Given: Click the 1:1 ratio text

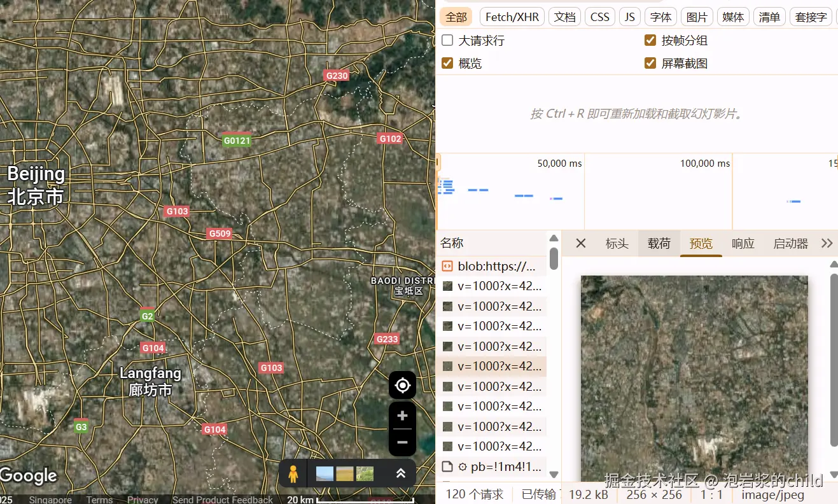Looking at the screenshot, I should [711, 494].
